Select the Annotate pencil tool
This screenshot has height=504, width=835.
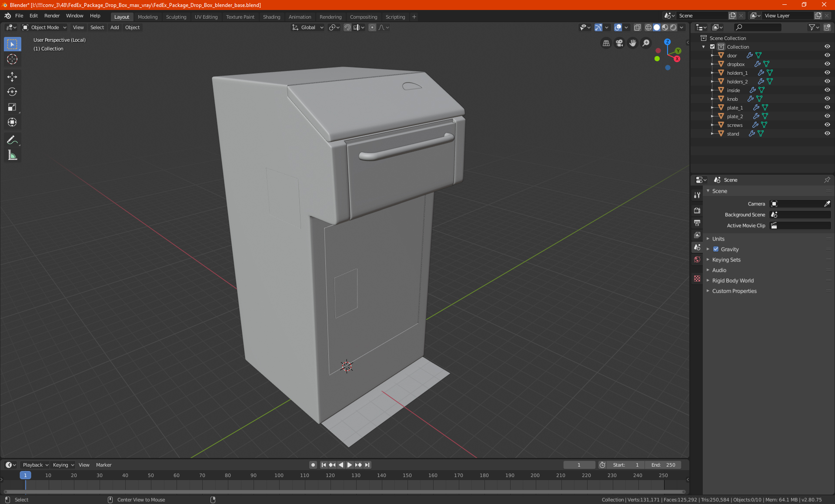(x=12, y=140)
